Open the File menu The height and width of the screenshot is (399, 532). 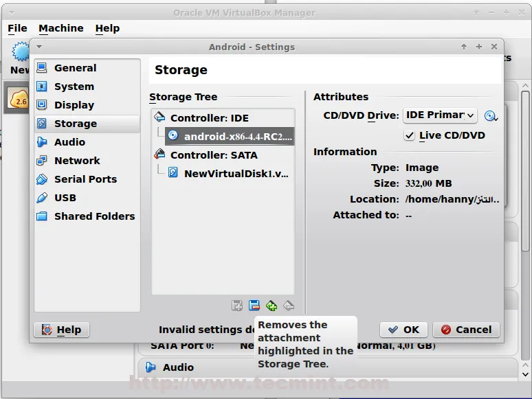point(17,28)
